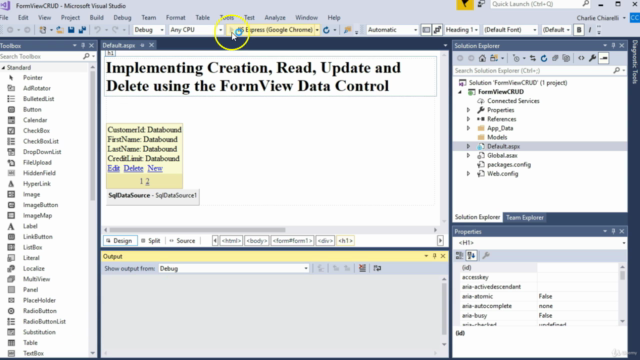Open the Format menu
The image size is (640, 360).
(x=176, y=18)
